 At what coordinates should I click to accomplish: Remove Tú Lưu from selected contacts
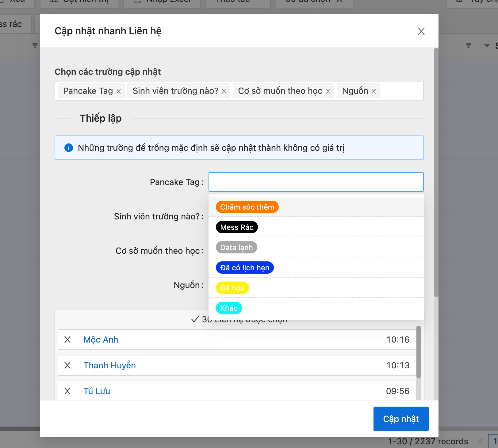click(x=67, y=391)
